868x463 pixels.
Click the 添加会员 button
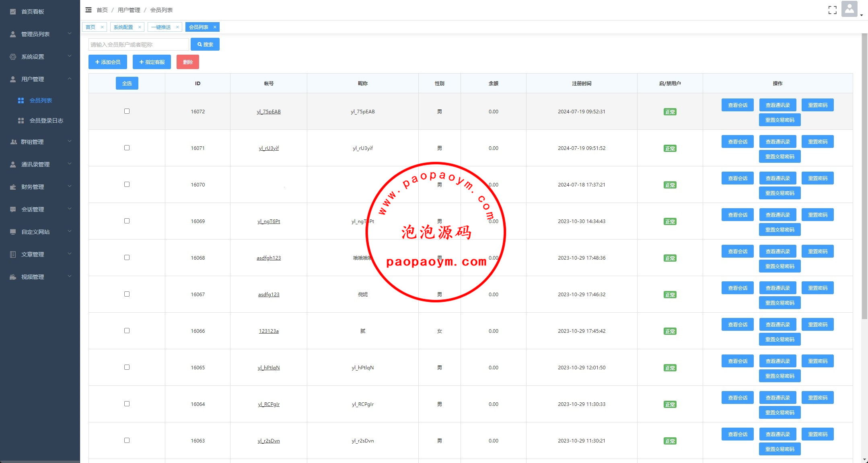[x=108, y=62]
